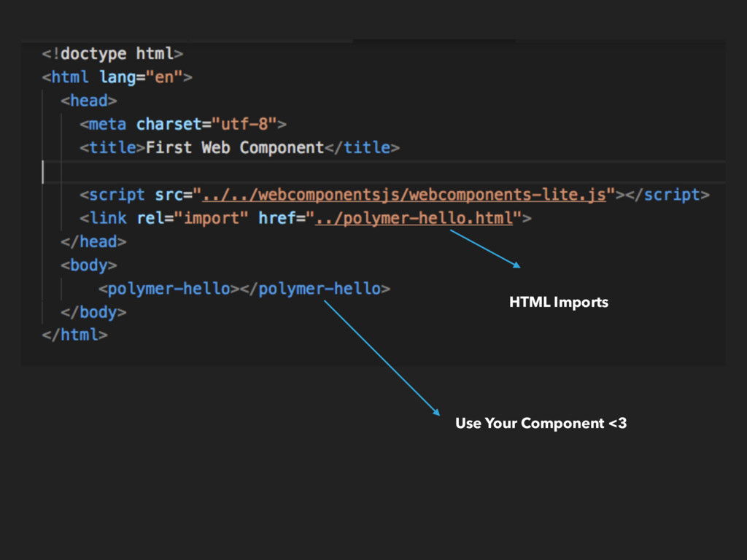
Task: Click the closing '</title>' tag
Action: pos(362,147)
